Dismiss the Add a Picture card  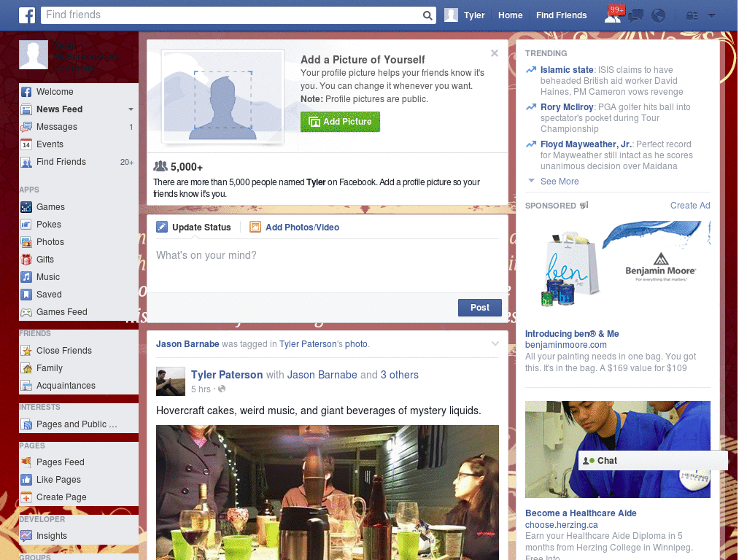tap(495, 53)
